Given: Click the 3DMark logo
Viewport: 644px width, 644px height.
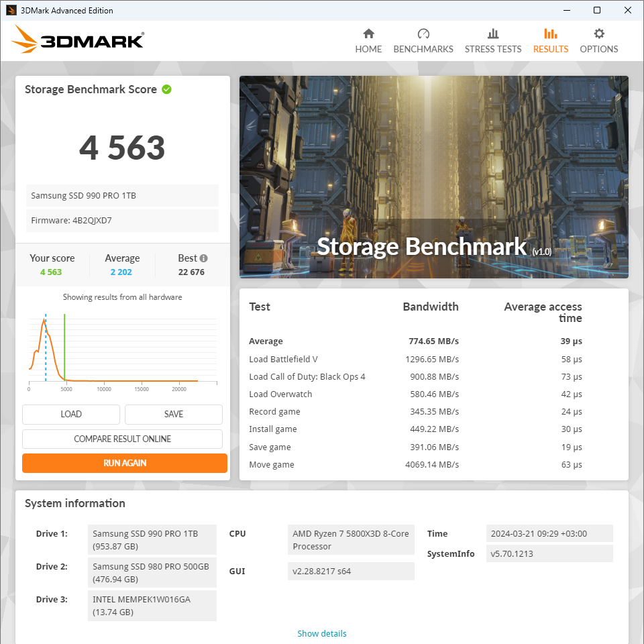Looking at the screenshot, I should click(x=78, y=40).
